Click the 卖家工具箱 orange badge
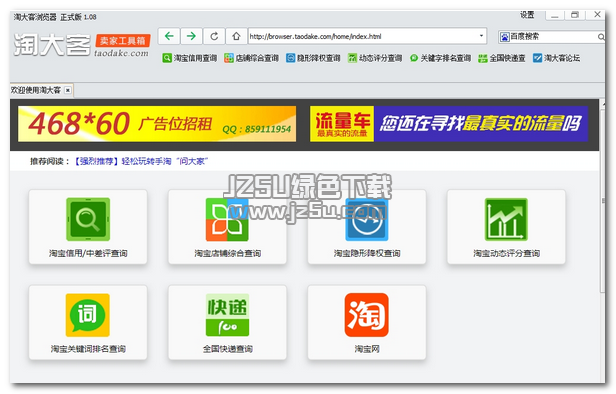616x394 pixels. point(123,40)
